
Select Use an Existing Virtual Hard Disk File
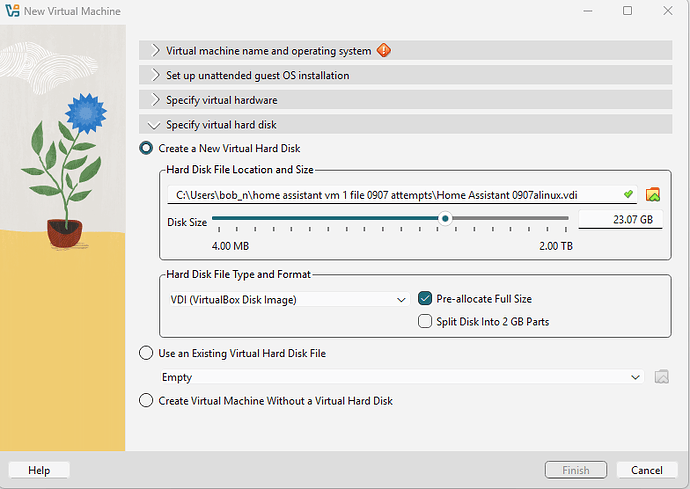(146, 353)
